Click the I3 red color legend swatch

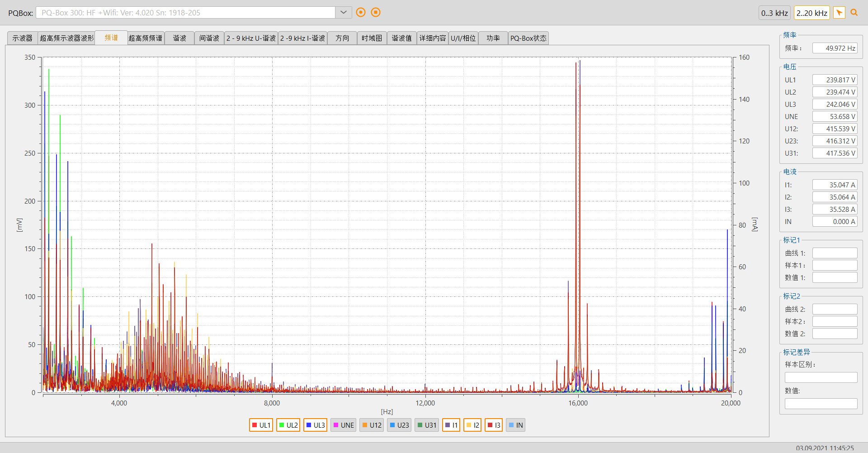[x=490, y=425]
